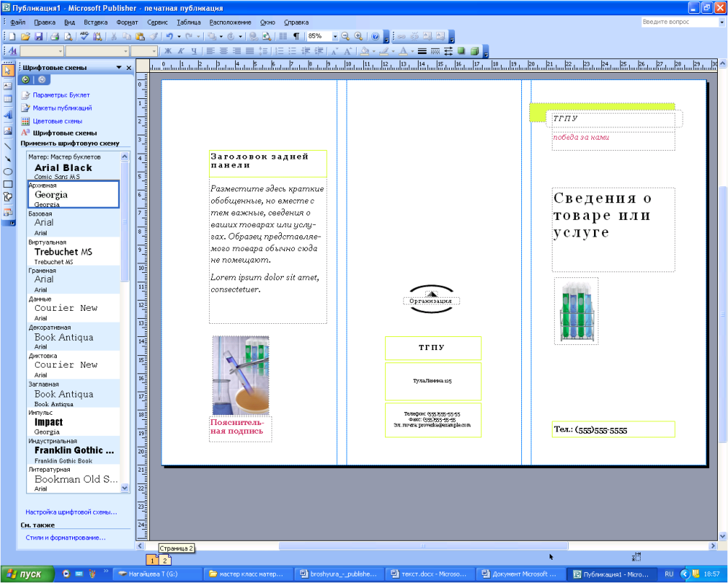728x583 pixels.
Task: Click the zoom out magnifier icon
Action: (345, 36)
